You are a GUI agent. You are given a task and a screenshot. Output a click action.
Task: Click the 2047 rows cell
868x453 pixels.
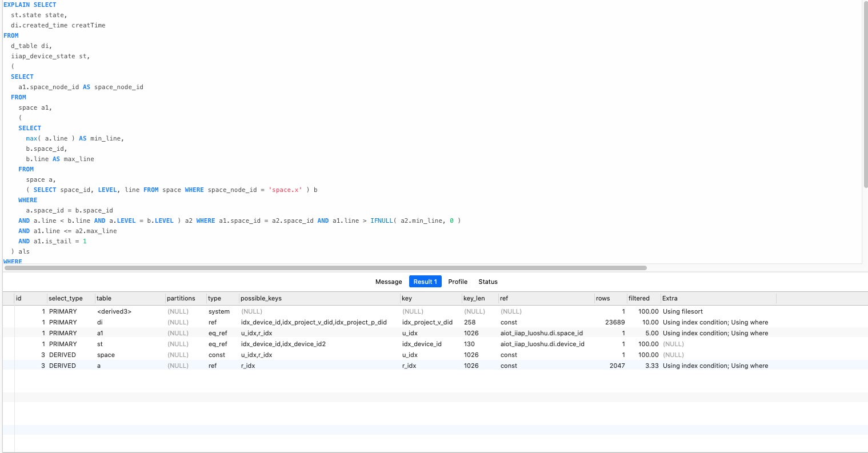[x=617, y=366]
